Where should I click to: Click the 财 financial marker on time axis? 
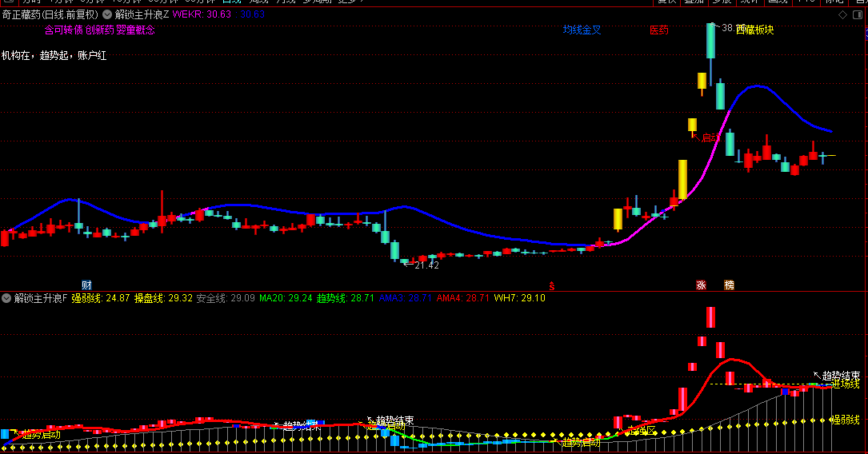pos(86,285)
